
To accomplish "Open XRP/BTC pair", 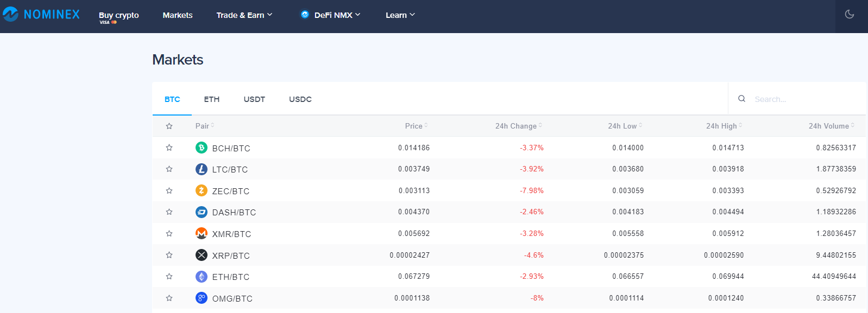I will [231, 255].
